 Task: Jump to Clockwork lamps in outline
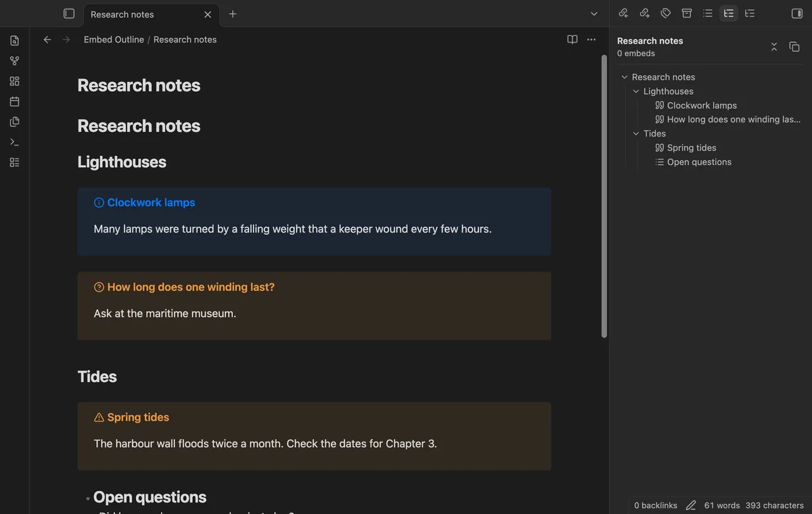click(702, 106)
